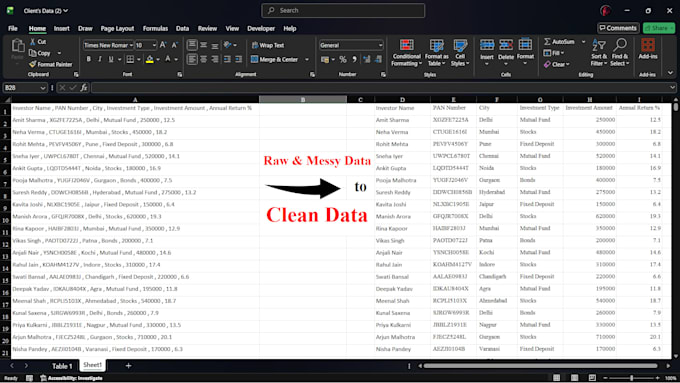The image size is (680, 383).
Task: Decrease font size with the small A icon
Action: (174, 45)
